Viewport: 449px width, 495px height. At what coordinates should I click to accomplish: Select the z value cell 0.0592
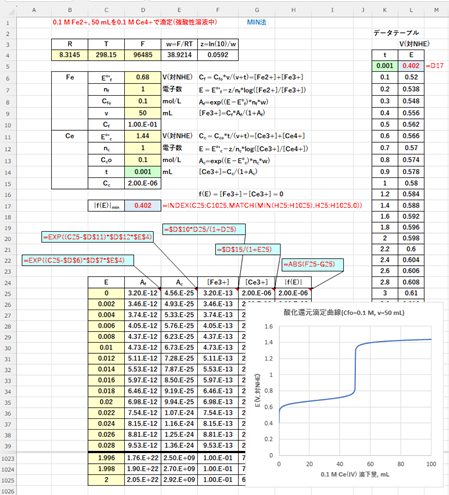click(218, 55)
